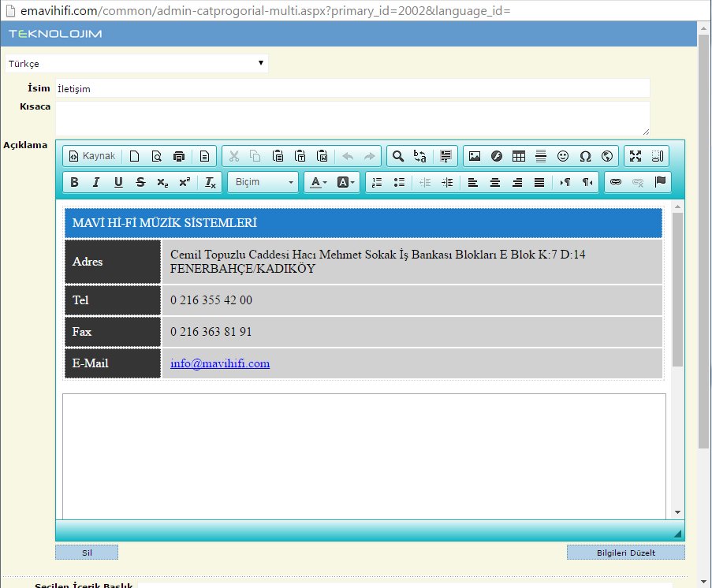The height and width of the screenshot is (588, 712).
Task: Toggle strikethrough formatting
Action: pos(141,183)
